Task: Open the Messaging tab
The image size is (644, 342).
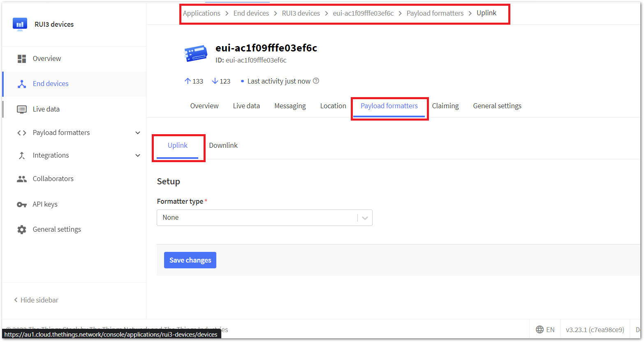Action: point(290,106)
